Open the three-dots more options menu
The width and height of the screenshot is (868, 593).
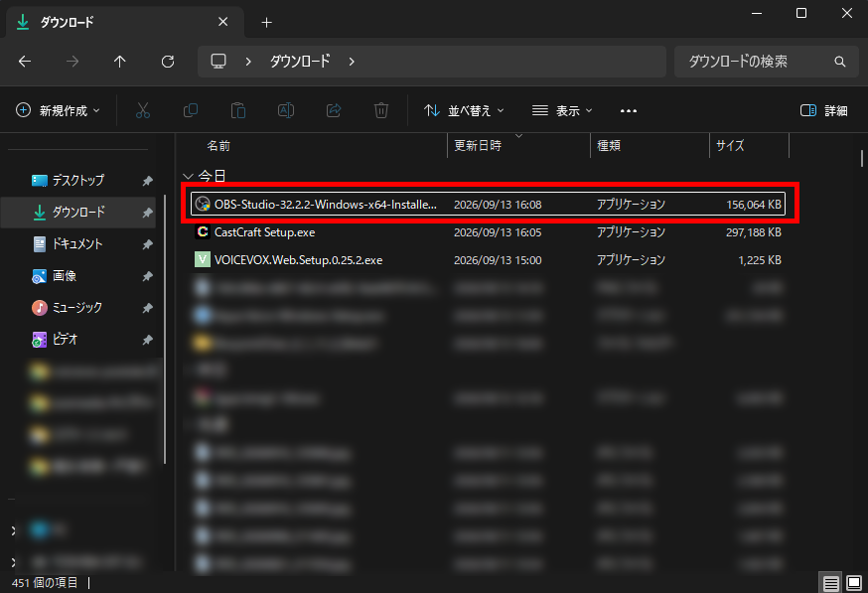coord(629,111)
